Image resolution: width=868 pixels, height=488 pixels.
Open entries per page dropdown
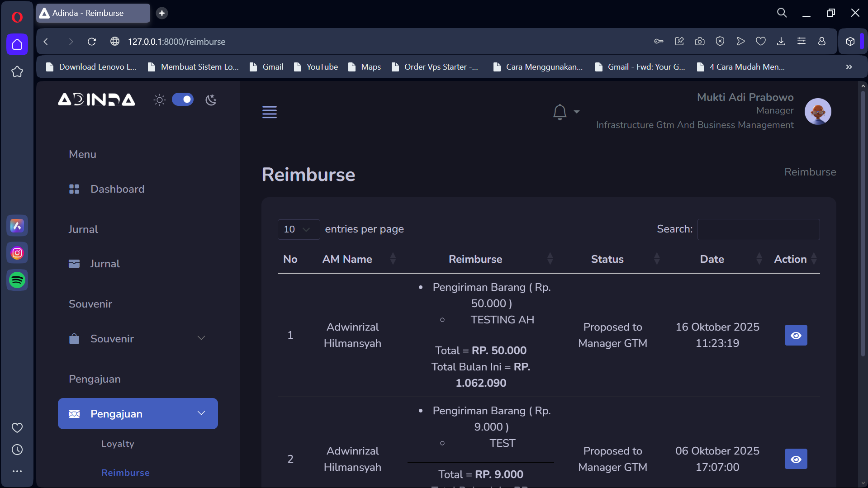298,229
